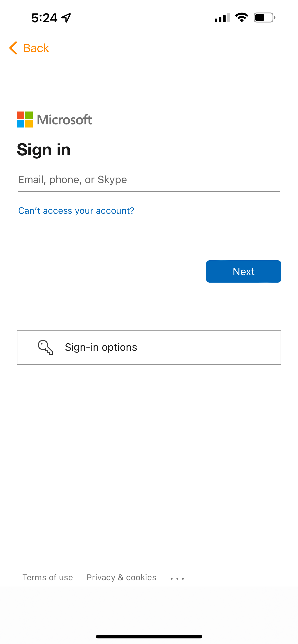
Task: Click the 5:24 time display
Action: click(45, 17)
